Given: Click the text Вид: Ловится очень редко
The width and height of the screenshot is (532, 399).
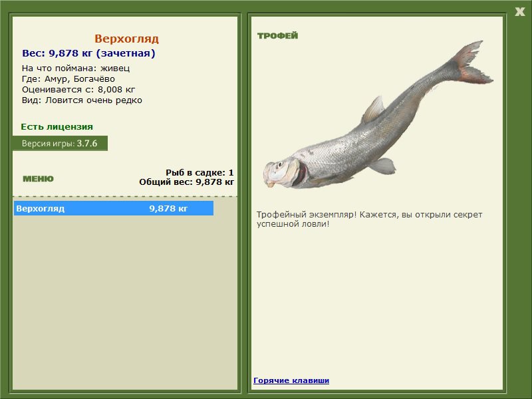Looking at the screenshot, I should [x=82, y=100].
